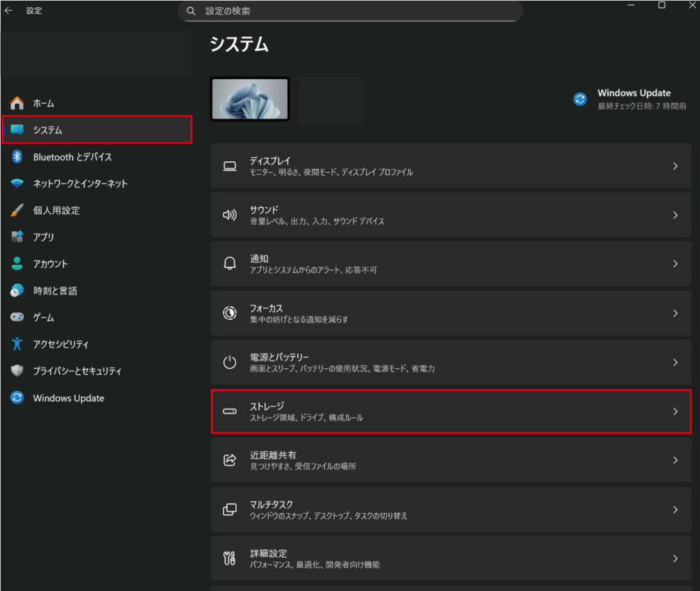
Task: Expand マルチタスク row with its chevron
Action: (675, 510)
